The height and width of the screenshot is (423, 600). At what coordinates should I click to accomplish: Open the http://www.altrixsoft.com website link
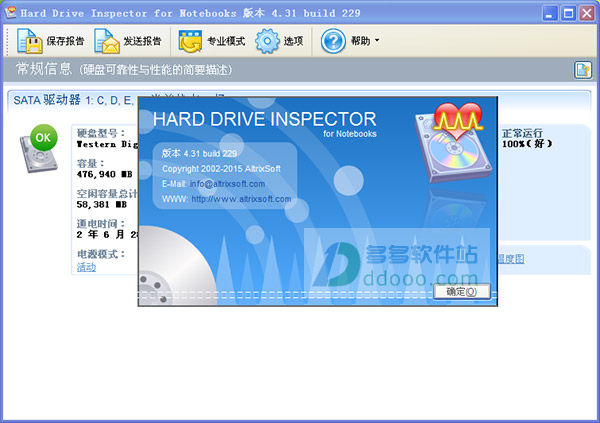pyautogui.click(x=241, y=199)
